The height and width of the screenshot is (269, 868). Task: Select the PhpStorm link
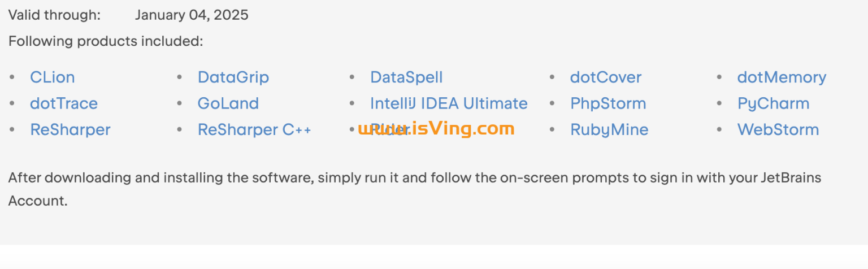point(607,103)
